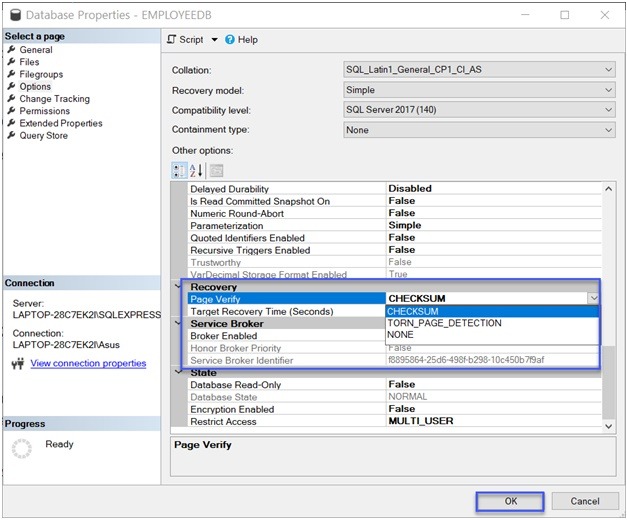
Task: Select Recursive Triggers Enabled row
Action: 394,250
